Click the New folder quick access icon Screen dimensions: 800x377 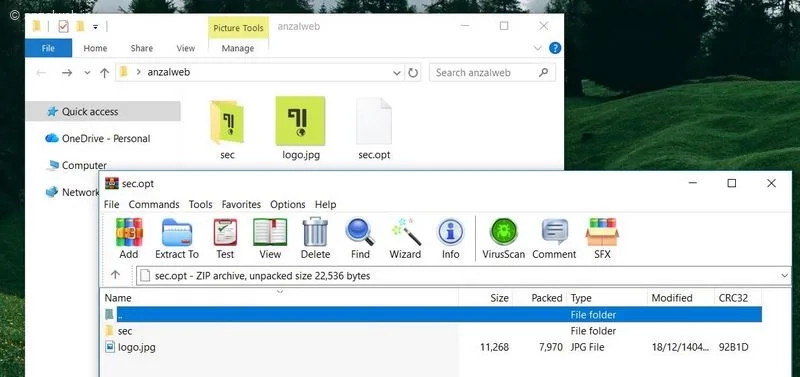click(x=80, y=26)
